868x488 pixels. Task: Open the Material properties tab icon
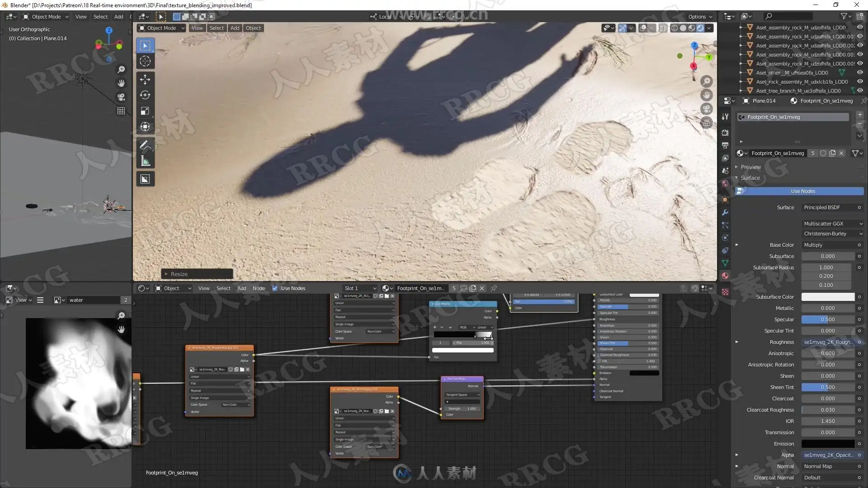[x=725, y=276]
